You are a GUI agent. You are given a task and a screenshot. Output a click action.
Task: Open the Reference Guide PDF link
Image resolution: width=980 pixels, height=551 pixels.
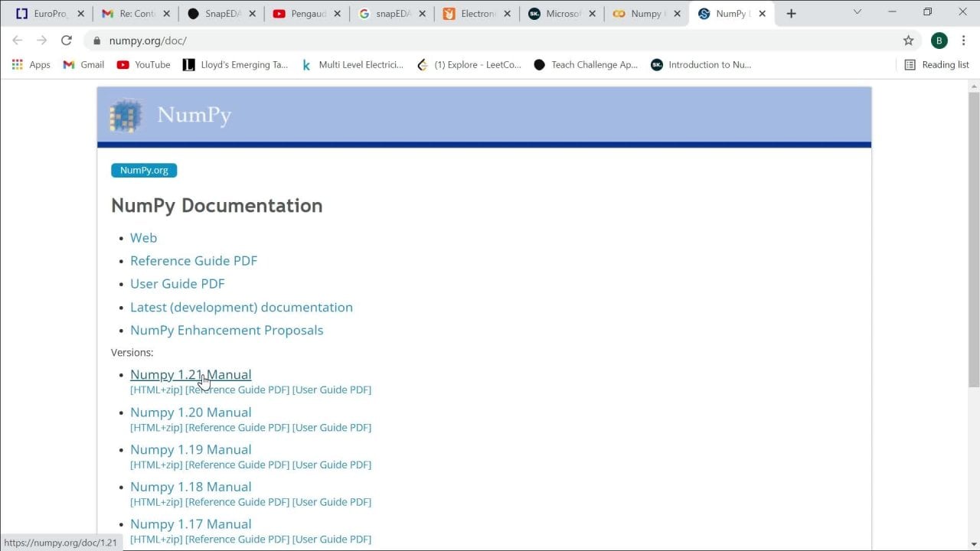(x=194, y=261)
